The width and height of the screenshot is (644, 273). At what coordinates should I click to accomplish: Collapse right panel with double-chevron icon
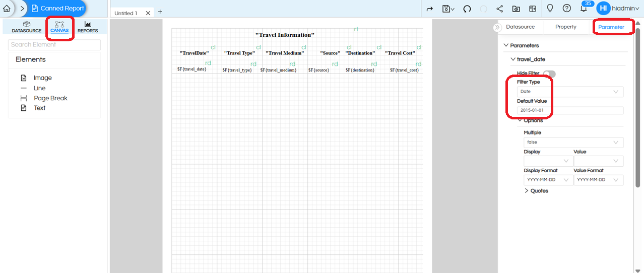[x=497, y=27]
